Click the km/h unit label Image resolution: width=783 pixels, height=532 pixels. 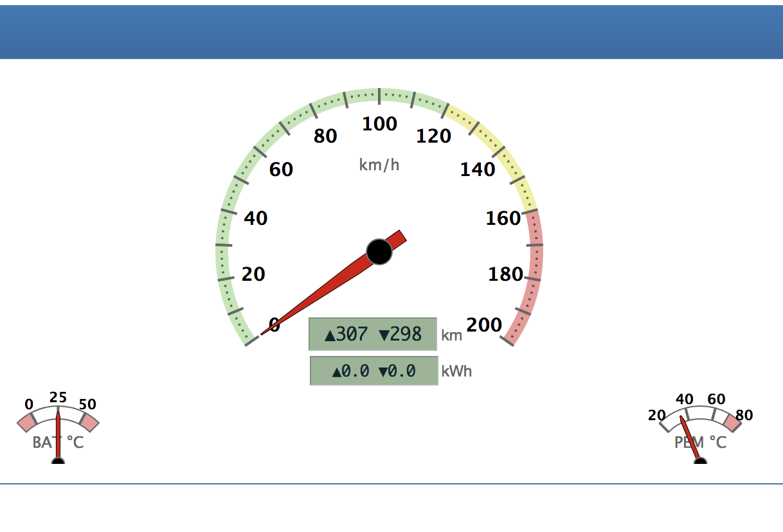(x=379, y=165)
